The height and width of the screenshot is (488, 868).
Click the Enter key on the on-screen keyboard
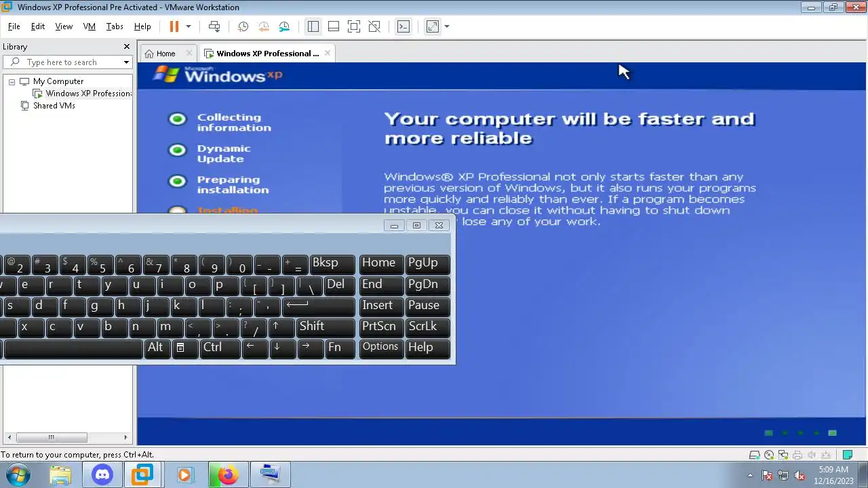coord(319,306)
